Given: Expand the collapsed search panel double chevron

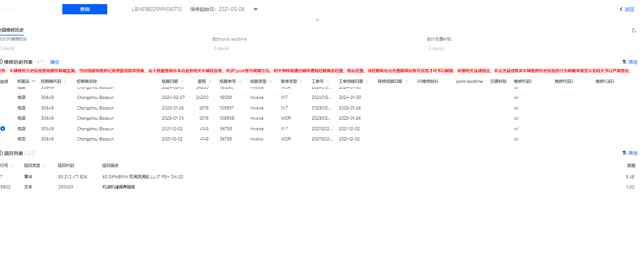Looking at the screenshot, I should pyautogui.click(x=318, y=20).
